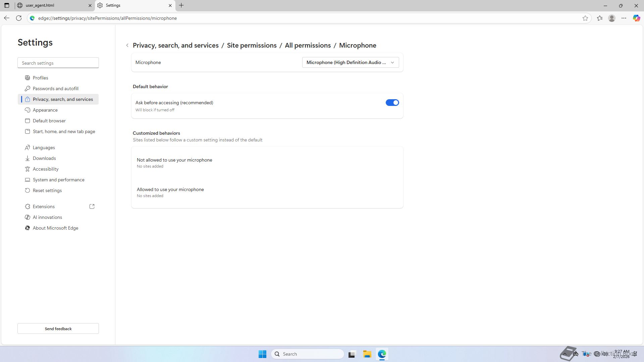
Task: Go to Site permissions breadcrumb link
Action: tap(252, 45)
